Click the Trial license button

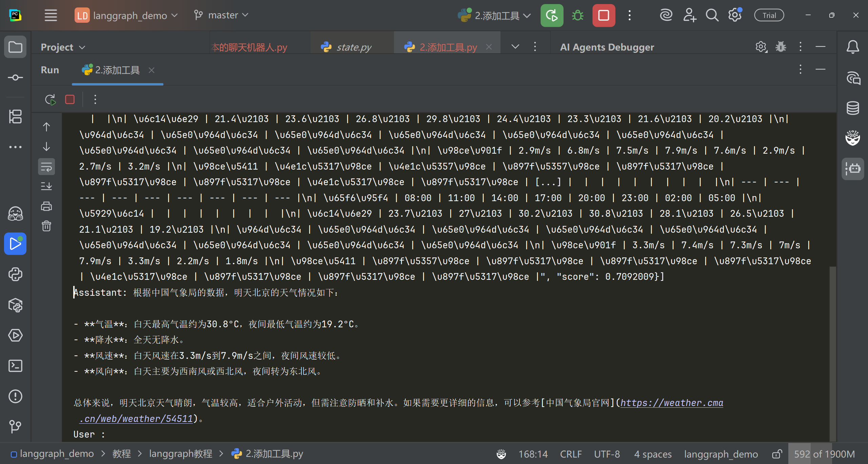pyautogui.click(x=769, y=15)
